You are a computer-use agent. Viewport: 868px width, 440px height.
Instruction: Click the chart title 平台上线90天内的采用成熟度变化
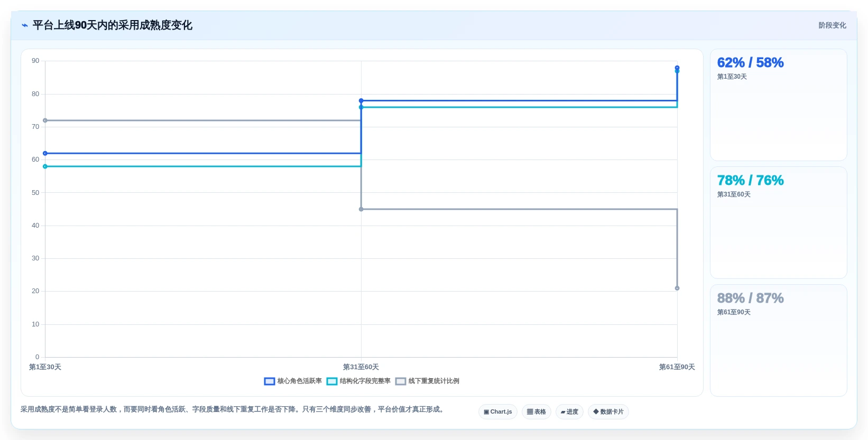pyautogui.click(x=113, y=25)
